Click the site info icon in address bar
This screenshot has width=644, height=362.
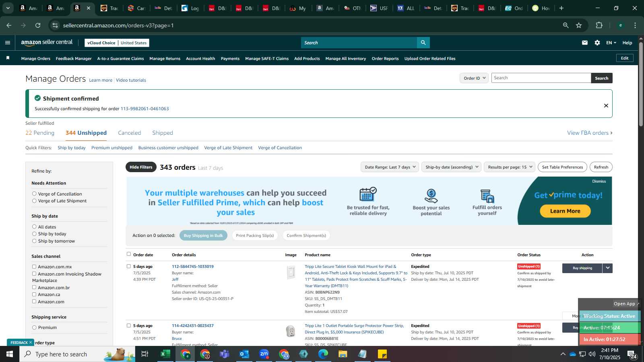coord(55,25)
